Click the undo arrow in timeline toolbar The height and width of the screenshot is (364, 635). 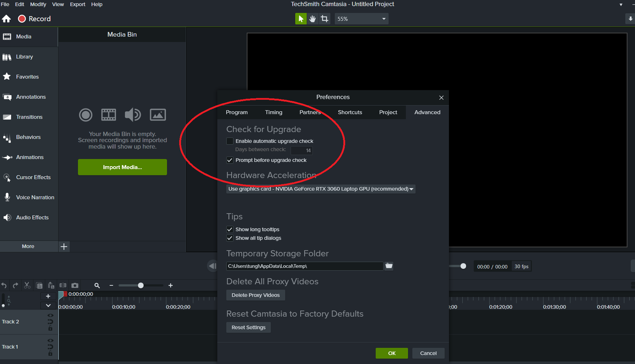pos(4,285)
